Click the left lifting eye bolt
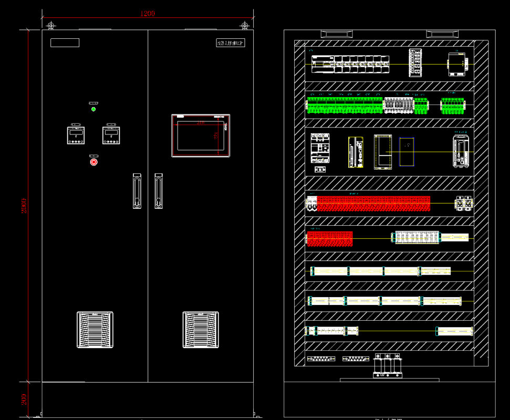510x420 pixels. (x=51, y=25)
